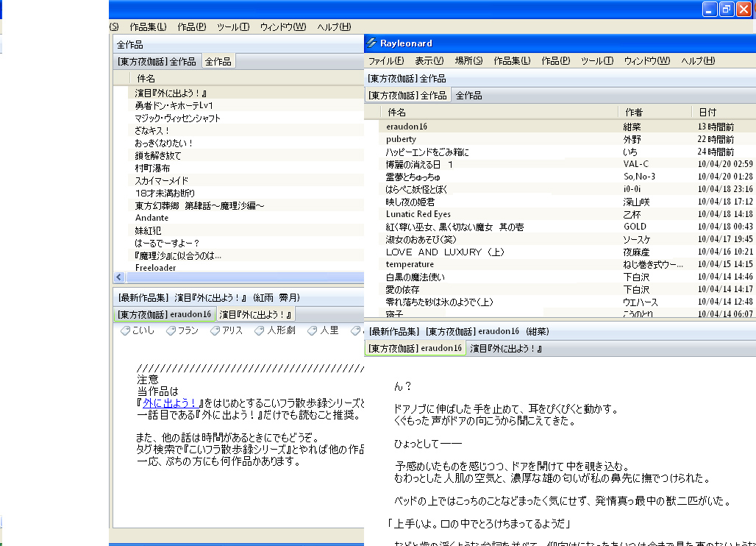Sort the front list by 日付 column header

coord(707,112)
